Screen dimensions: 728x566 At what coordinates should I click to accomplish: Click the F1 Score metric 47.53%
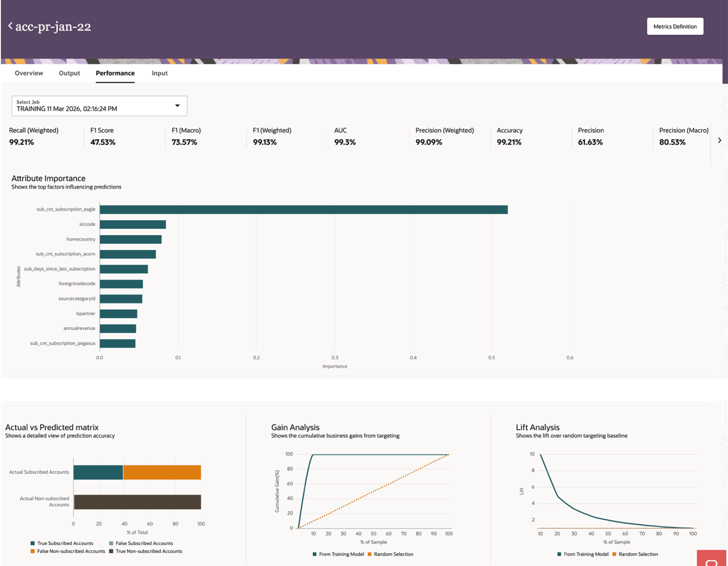(103, 142)
